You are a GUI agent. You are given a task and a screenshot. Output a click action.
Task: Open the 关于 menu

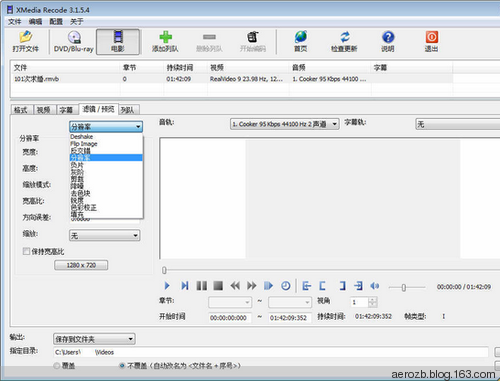pos(76,22)
